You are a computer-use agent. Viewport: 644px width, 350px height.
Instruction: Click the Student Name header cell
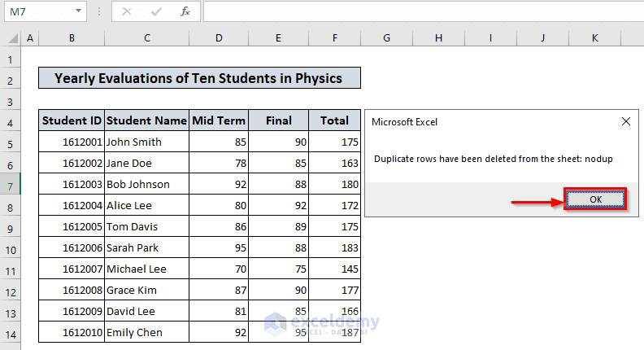(x=146, y=120)
